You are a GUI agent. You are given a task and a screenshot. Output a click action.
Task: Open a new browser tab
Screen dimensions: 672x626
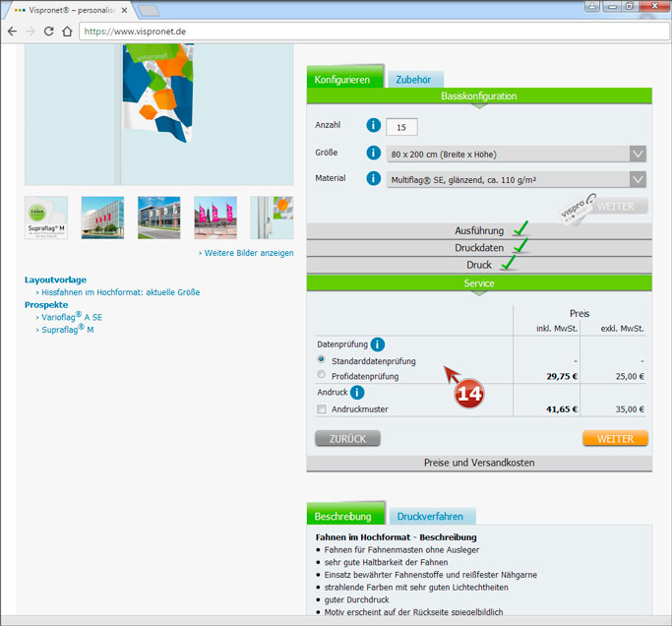(x=150, y=11)
